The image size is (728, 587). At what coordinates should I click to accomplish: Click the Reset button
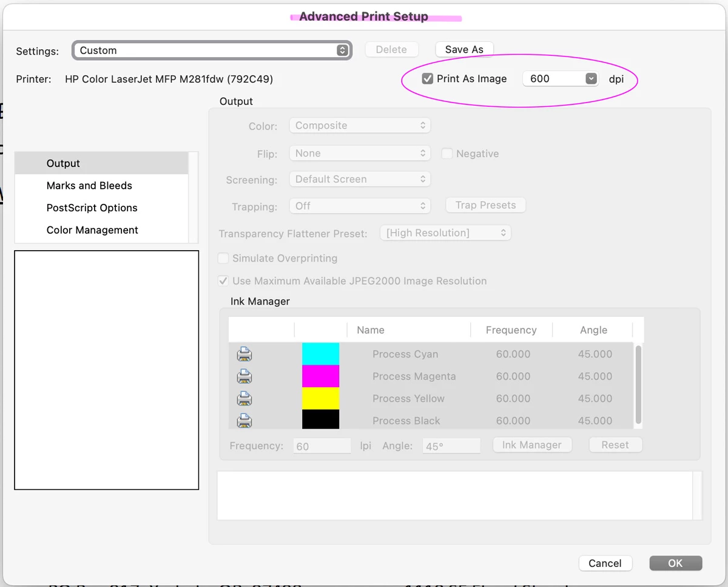(x=615, y=445)
